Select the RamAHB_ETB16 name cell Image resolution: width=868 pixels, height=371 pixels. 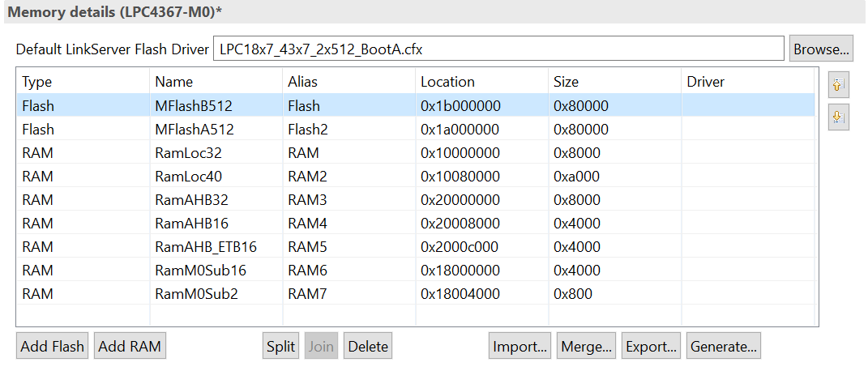click(216, 246)
